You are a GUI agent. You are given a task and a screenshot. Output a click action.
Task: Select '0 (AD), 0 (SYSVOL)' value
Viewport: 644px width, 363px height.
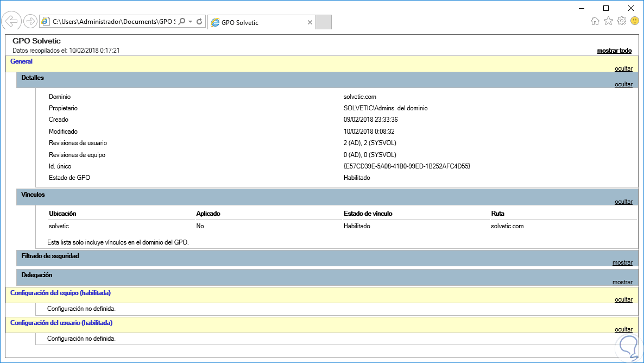point(370,155)
